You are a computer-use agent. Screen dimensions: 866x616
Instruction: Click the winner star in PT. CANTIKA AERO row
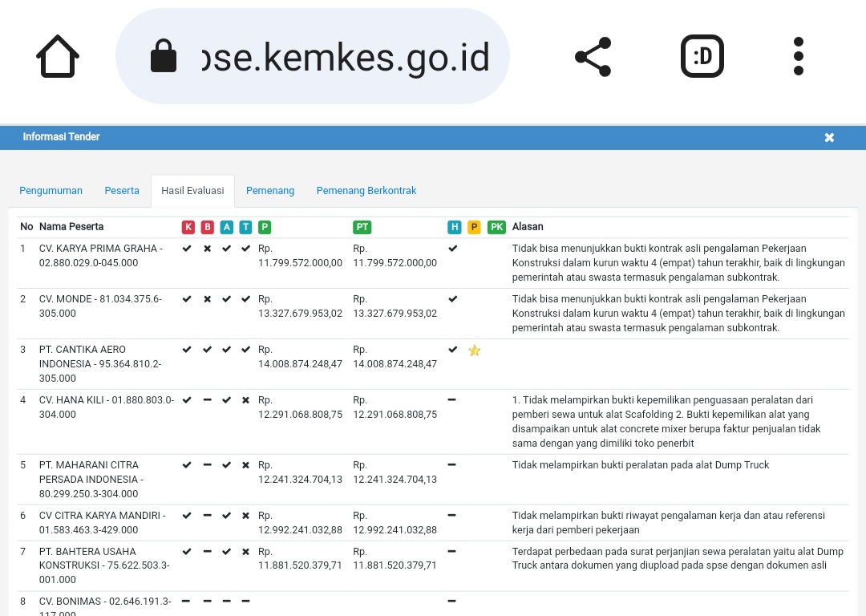[474, 351]
